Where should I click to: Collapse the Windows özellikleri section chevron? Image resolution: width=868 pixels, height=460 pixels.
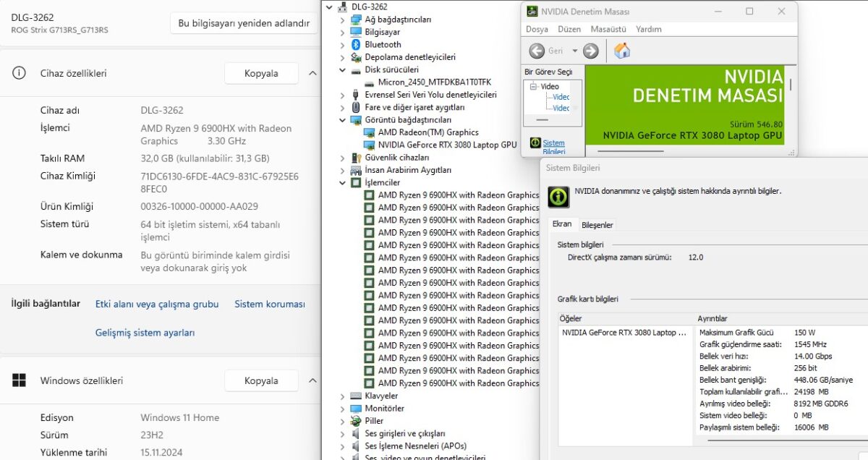312,380
